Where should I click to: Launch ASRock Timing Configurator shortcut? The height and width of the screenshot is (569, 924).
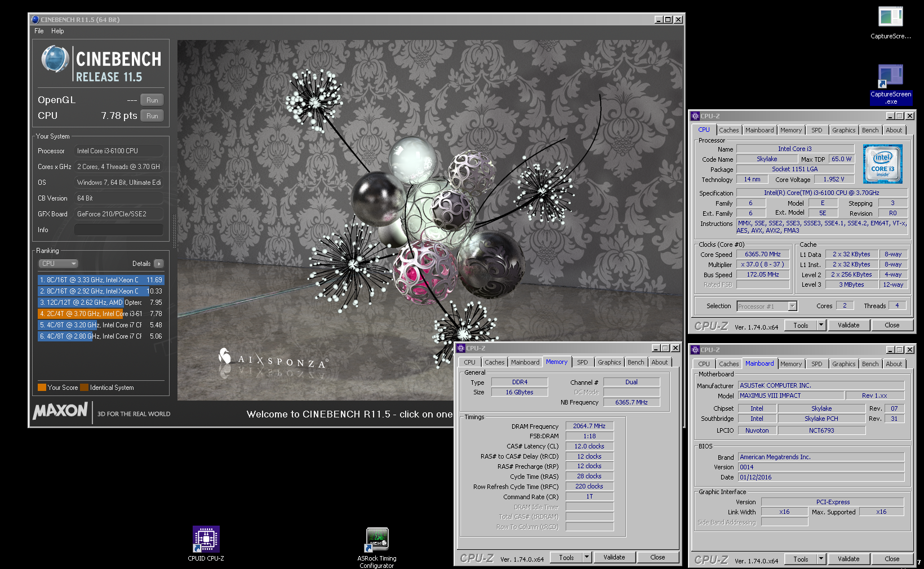coord(377,548)
